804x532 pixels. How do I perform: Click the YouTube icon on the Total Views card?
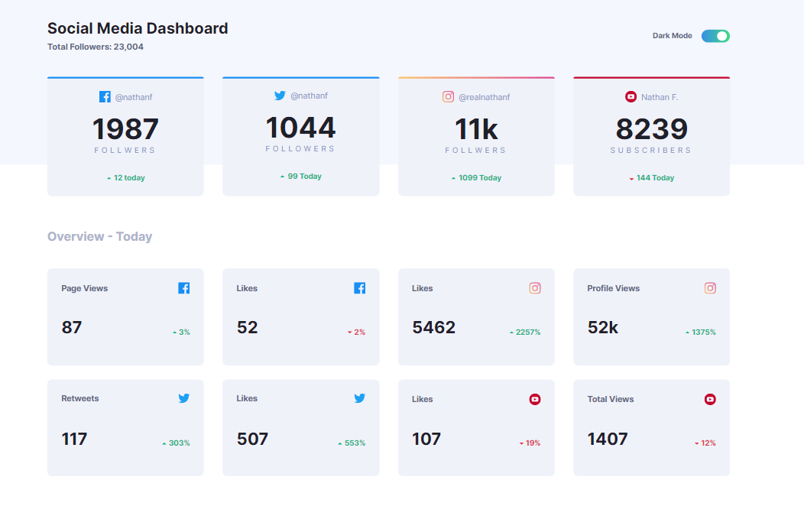point(710,398)
